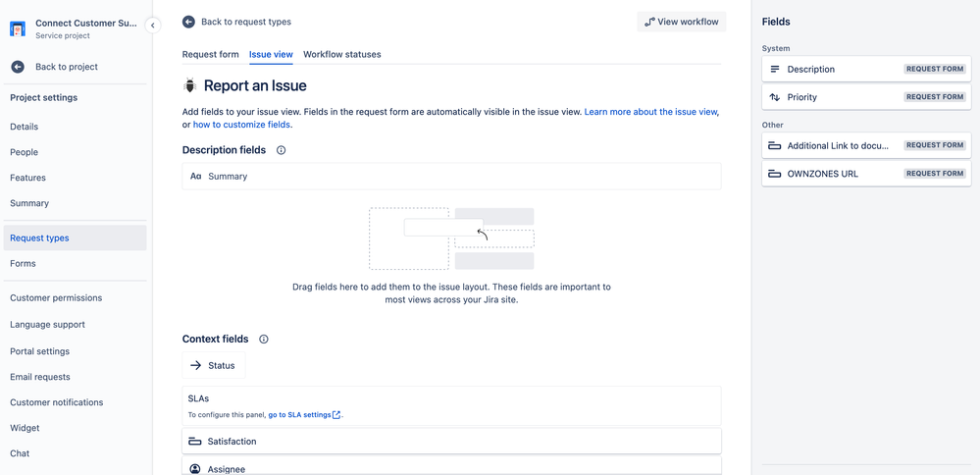Open the Context fields info icon
This screenshot has height=475, width=980.
tap(264, 339)
